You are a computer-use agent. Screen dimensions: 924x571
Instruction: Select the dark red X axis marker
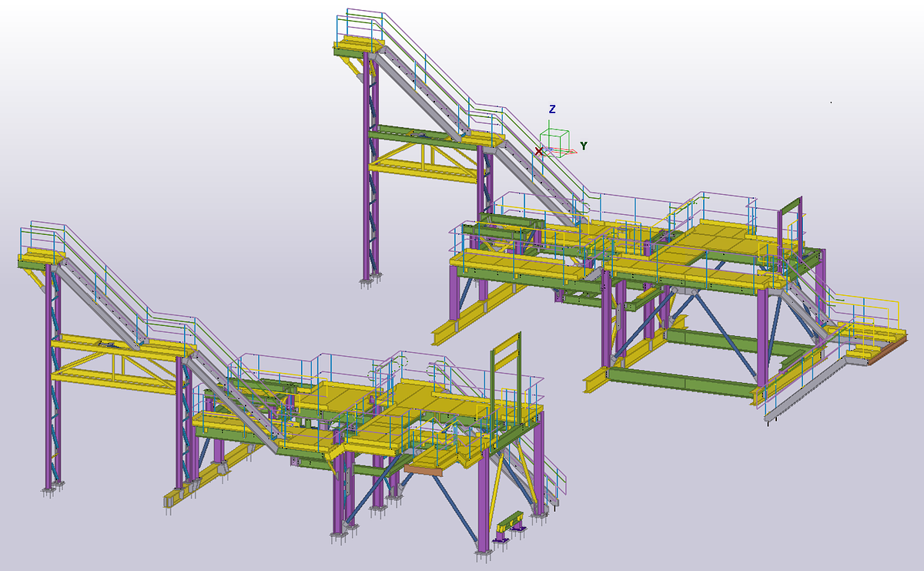(x=539, y=151)
